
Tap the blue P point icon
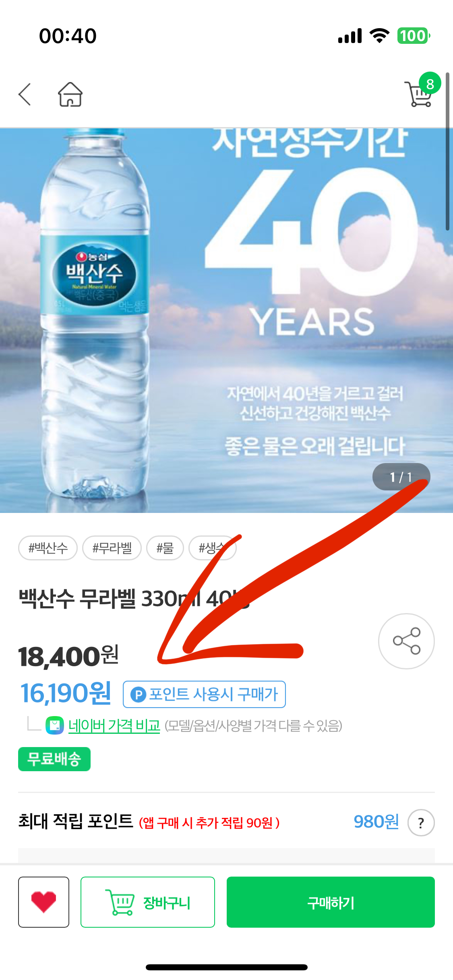tap(138, 694)
